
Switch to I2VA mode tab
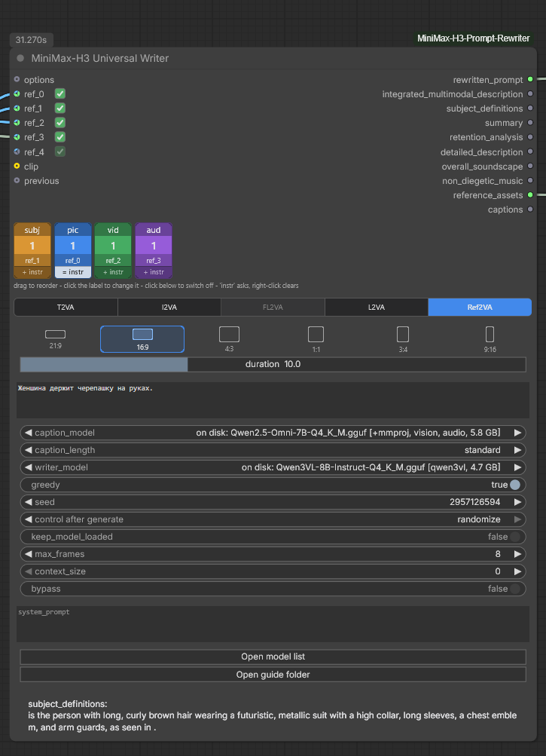click(x=169, y=307)
